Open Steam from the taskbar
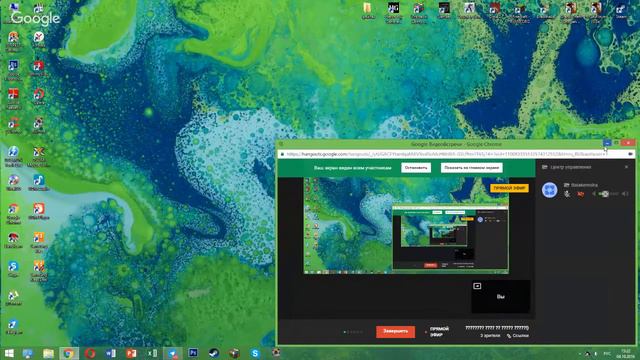 (214, 353)
